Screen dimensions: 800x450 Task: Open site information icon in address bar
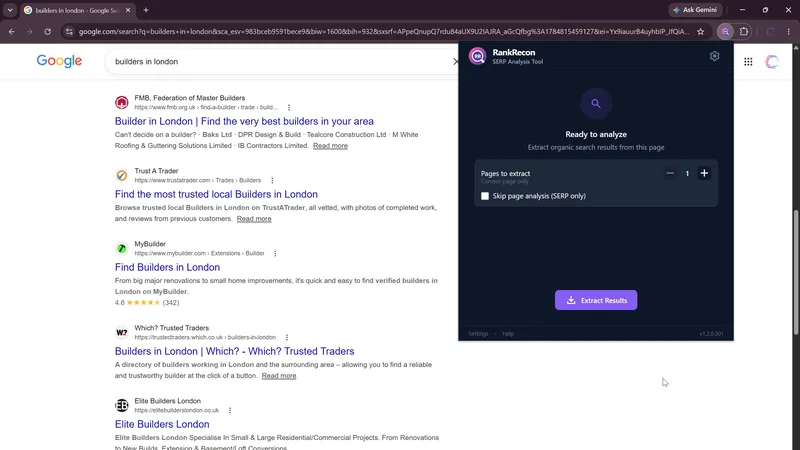tap(69, 32)
